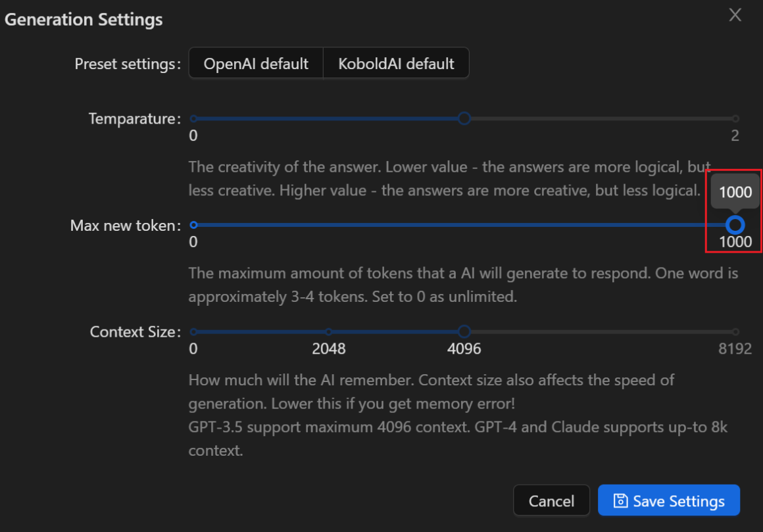Click the 2048 label under Context Size

click(x=329, y=349)
